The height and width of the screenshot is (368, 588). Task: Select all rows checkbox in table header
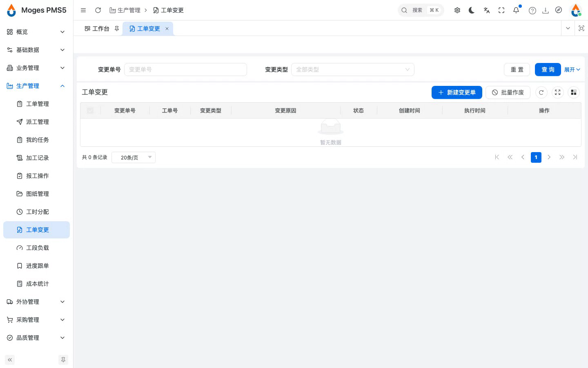pyautogui.click(x=90, y=110)
